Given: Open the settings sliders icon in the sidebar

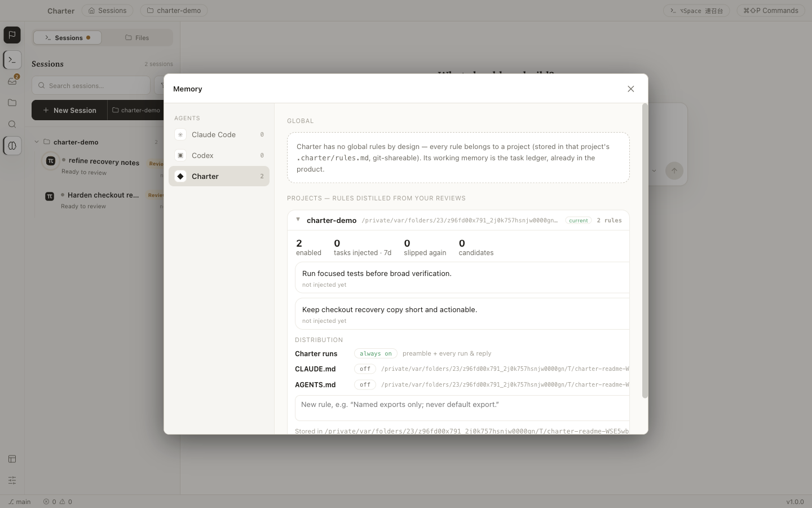Looking at the screenshot, I should [x=12, y=480].
